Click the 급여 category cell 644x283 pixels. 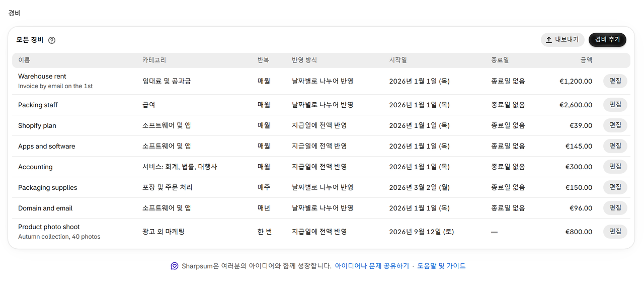pyautogui.click(x=148, y=105)
